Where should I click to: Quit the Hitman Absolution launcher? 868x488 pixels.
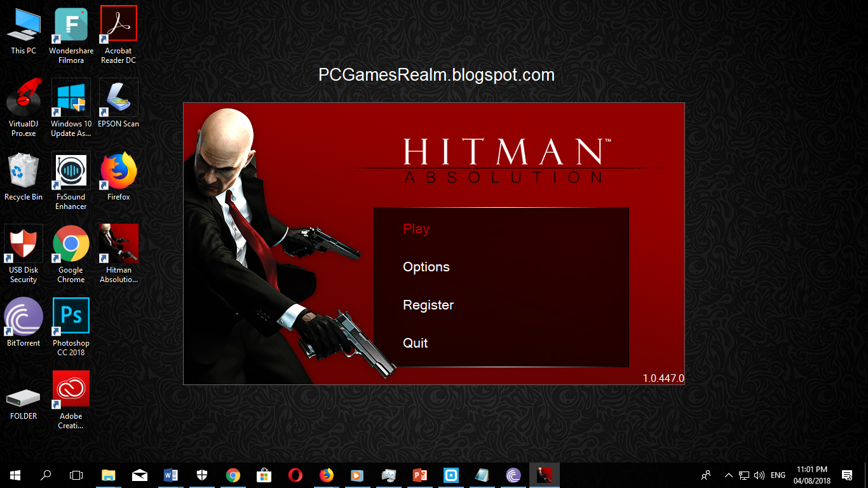click(x=416, y=343)
